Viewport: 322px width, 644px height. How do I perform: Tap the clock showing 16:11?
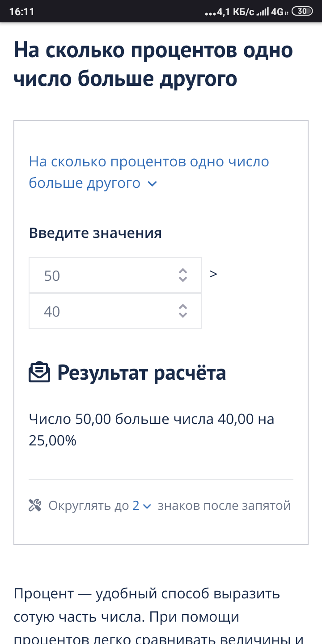[x=21, y=12]
